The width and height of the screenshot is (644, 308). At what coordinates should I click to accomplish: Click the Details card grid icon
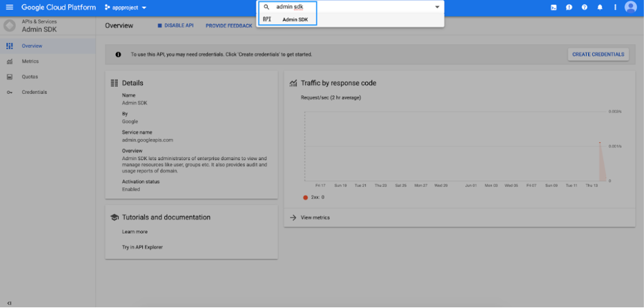pyautogui.click(x=114, y=83)
